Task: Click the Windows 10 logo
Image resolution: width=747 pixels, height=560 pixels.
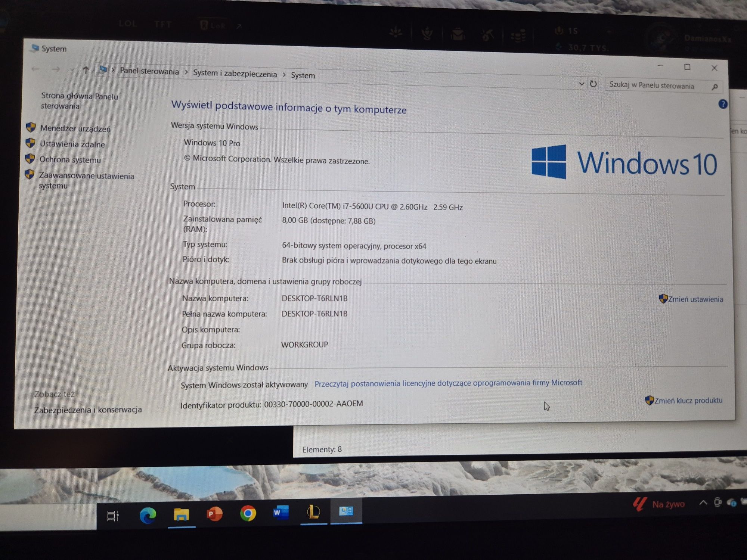Action: click(624, 163)
